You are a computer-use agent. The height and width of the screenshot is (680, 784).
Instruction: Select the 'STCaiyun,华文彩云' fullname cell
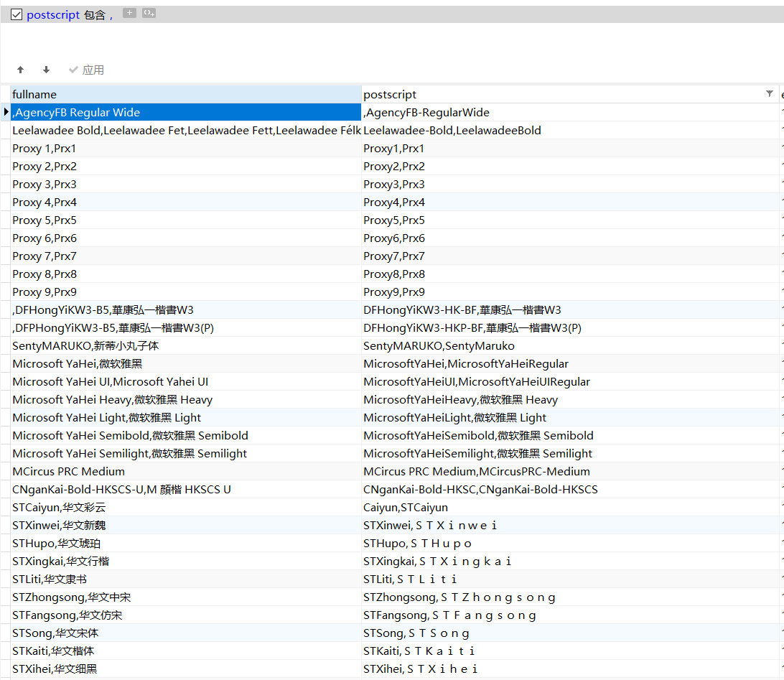185,508
